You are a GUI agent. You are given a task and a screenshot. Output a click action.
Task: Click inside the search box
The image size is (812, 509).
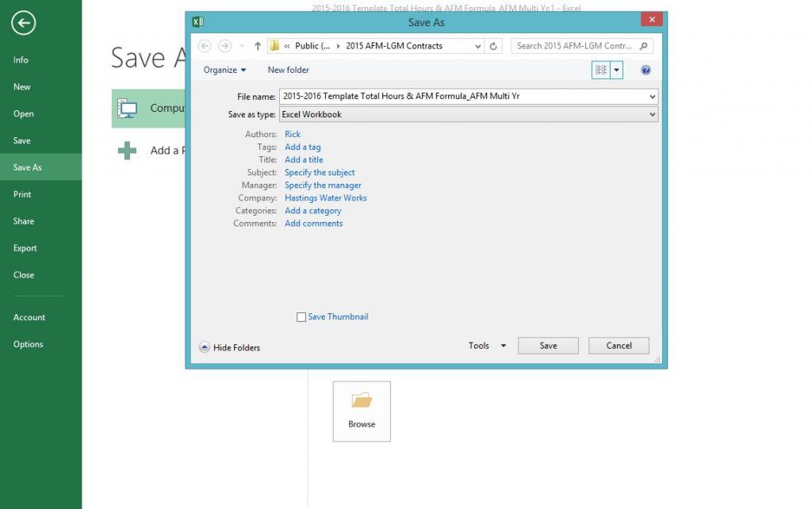click(579, 46)
